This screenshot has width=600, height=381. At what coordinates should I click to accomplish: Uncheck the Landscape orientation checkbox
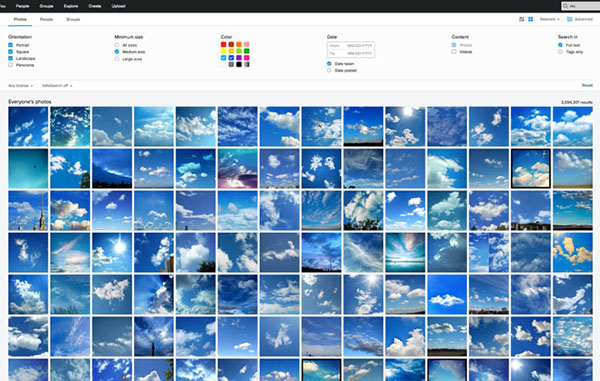tap(10, 58)
